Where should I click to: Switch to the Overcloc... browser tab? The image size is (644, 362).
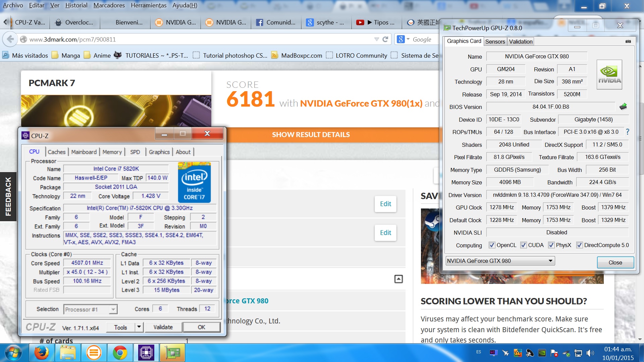click(75, 22)
